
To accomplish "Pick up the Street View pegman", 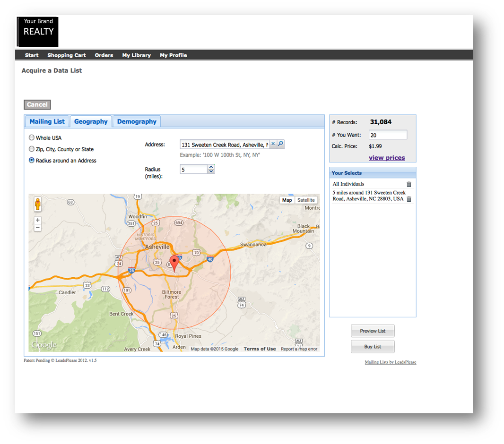I will click(38, 204).
